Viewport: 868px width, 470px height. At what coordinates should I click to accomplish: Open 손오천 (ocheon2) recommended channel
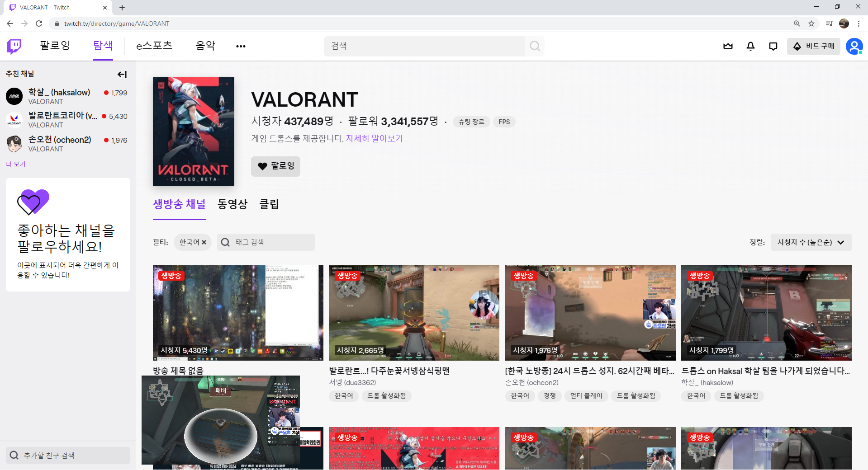click(x=67, y=144)
